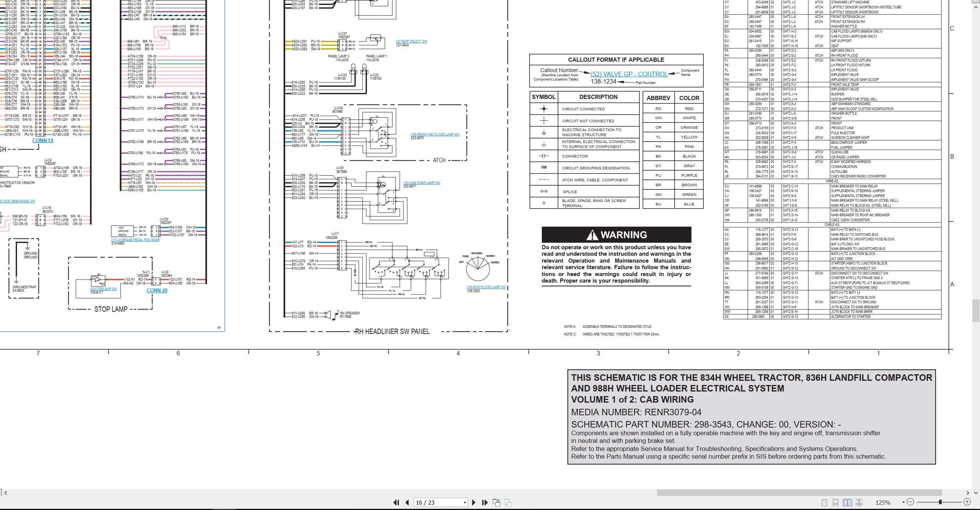Viewport: 980px width, 510px height.
Task: Click the vertical scrollbar thumb
Action: 976,311
